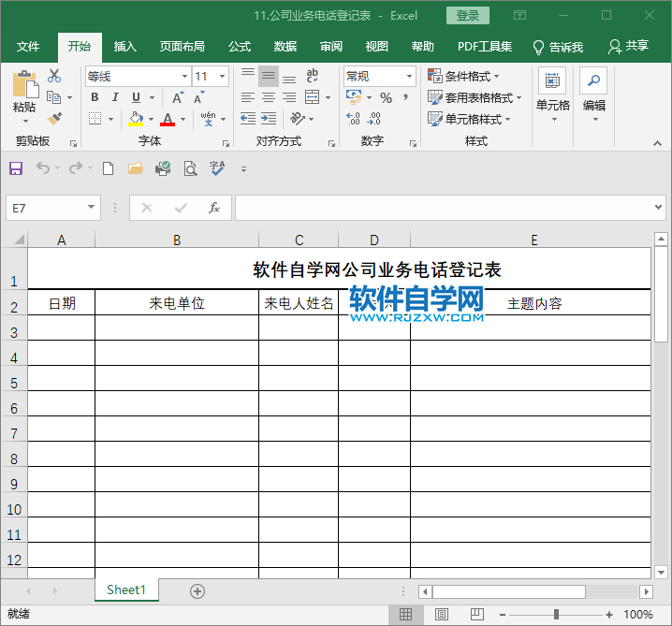Click the new blank document icon

(x=108, y=168)
